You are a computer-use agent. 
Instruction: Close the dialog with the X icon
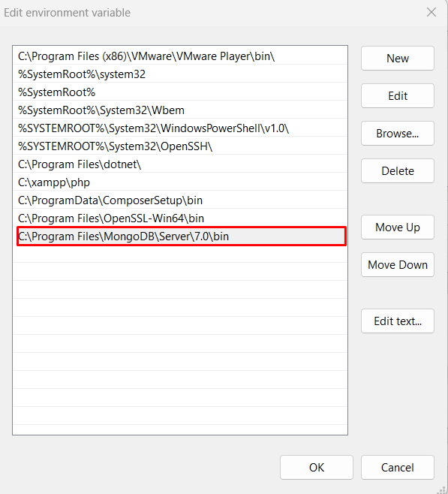point(431,12)
